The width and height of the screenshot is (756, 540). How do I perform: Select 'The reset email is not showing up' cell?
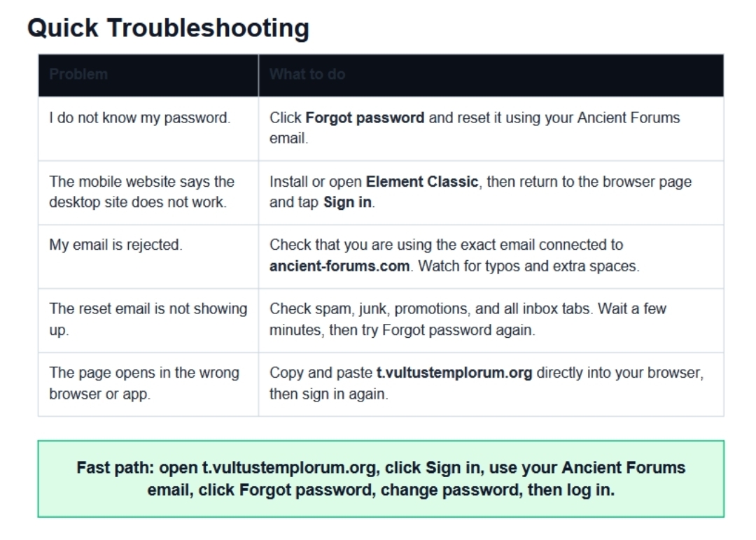click(x=148, y=319)
